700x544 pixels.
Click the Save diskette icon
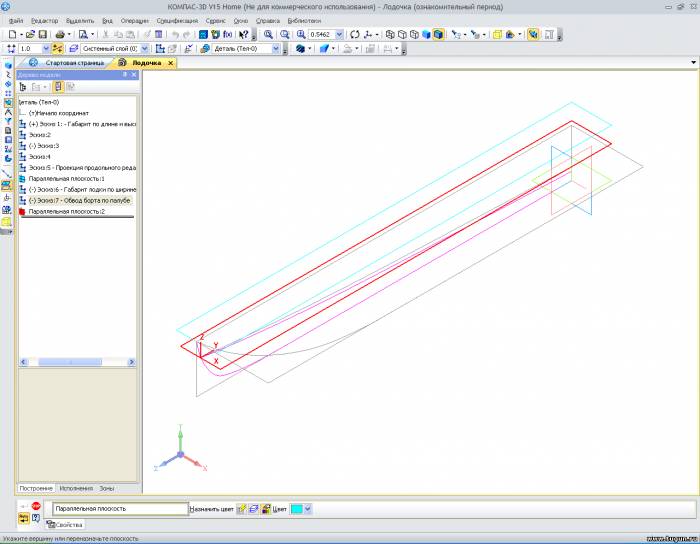pyautogui.click(x=42, y=34)
